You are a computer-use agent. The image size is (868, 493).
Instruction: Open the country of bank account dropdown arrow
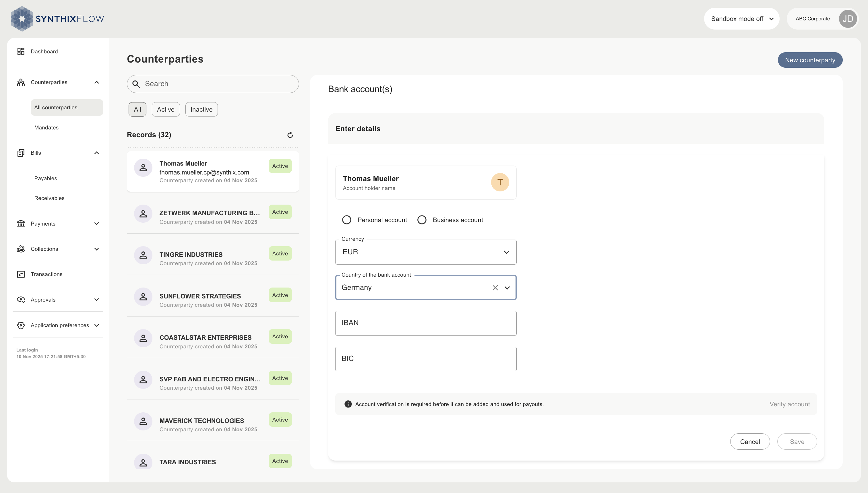(x=507, y=288)
